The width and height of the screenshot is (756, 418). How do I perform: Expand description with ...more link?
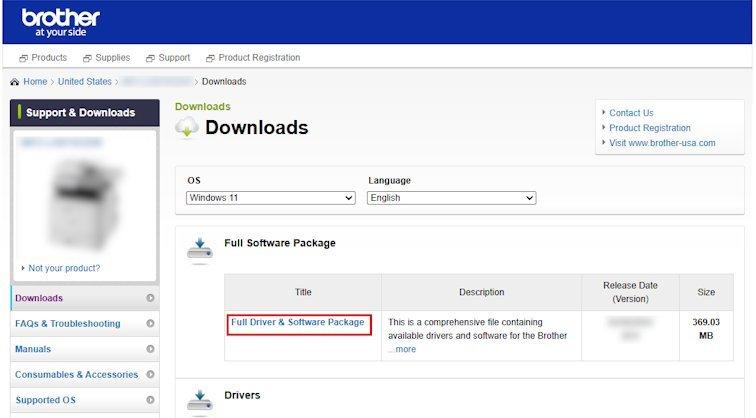pos(402,349)
